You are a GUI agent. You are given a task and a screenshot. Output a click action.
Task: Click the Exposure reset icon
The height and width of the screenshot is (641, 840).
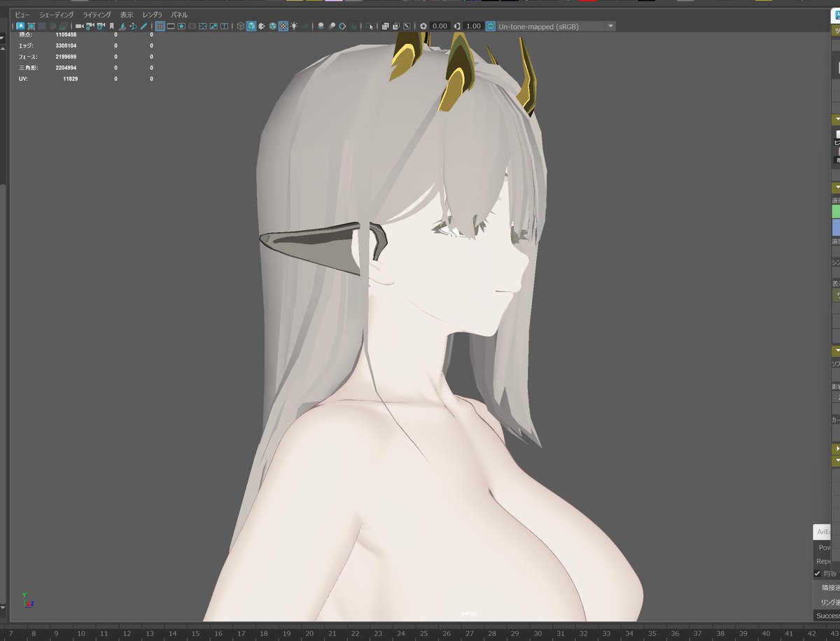pyautogui.click(x=423, y=26)
